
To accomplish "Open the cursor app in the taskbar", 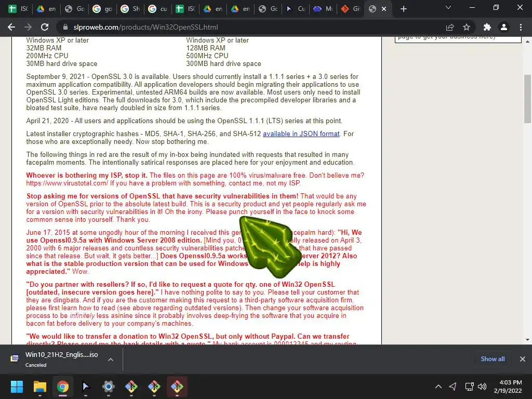I will click(86, 387).
